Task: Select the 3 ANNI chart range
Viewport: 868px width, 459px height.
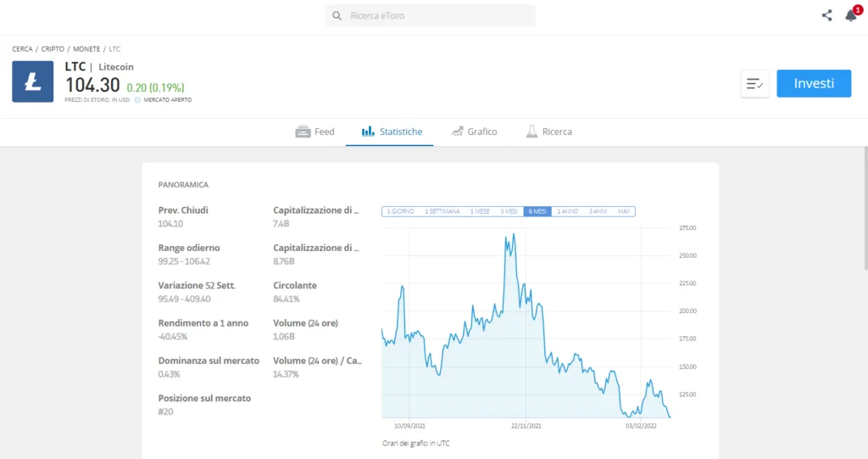Action: click(598, 211)
